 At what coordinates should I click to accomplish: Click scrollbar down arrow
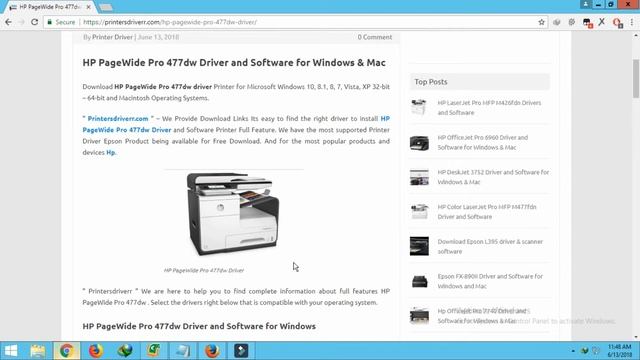tap(636, 337)
